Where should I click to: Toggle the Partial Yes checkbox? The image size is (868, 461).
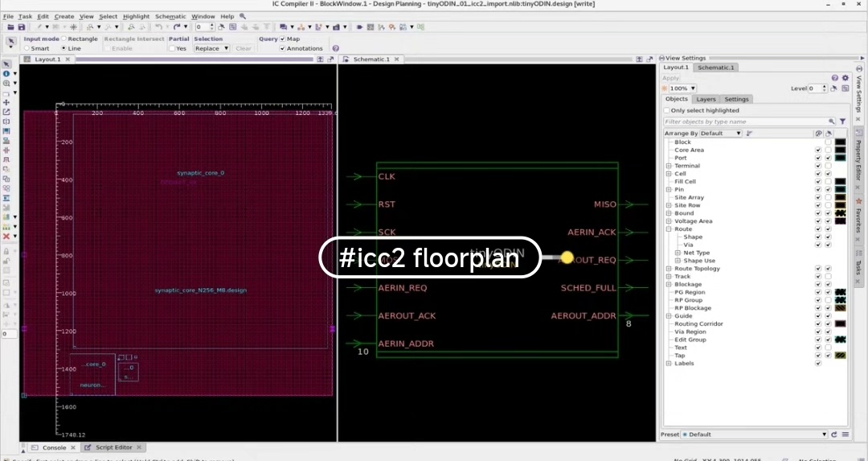(x=172, y=48)
